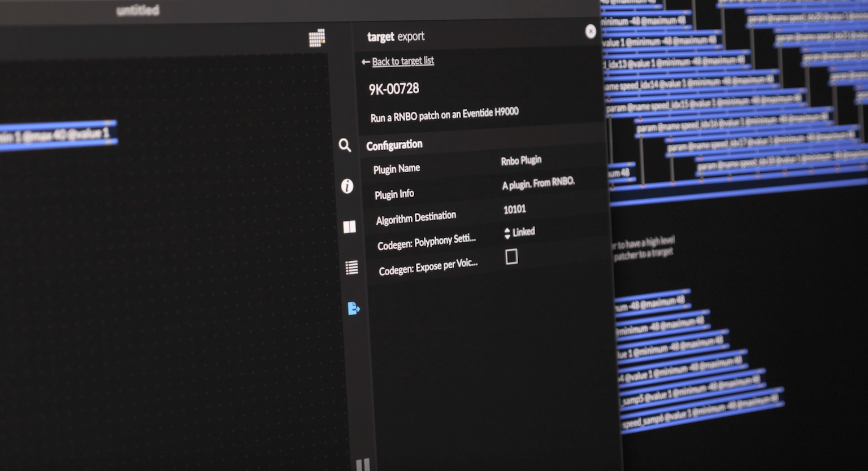Screen dimensions: 868x471
Task: Click the pause icon at sidebar bottom
Action: coord(363,465)
